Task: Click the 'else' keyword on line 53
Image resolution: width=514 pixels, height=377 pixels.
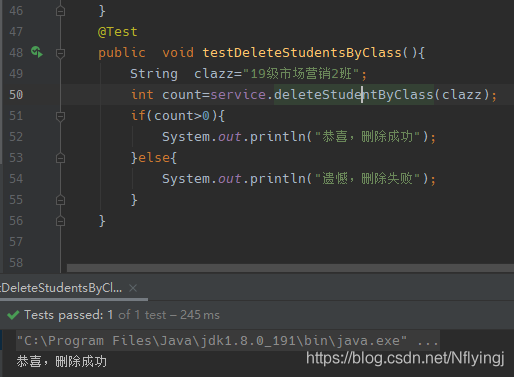Action: pyautogui.click(x=154, y=158)
